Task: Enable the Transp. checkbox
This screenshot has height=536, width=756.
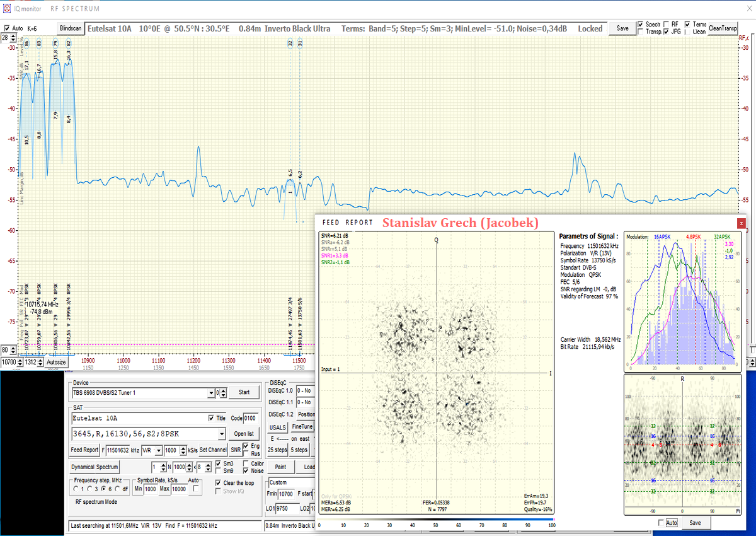Action: [641, 32]
